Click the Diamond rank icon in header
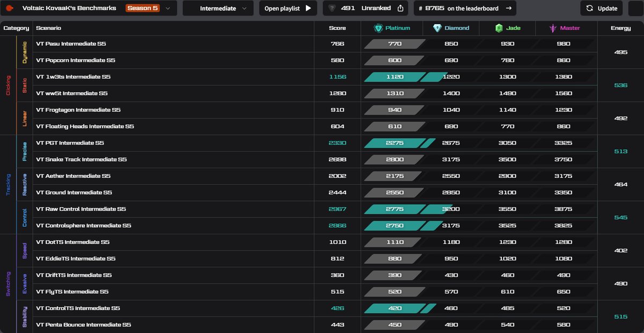Screen dimensions: 644x333 click(437, 28)
